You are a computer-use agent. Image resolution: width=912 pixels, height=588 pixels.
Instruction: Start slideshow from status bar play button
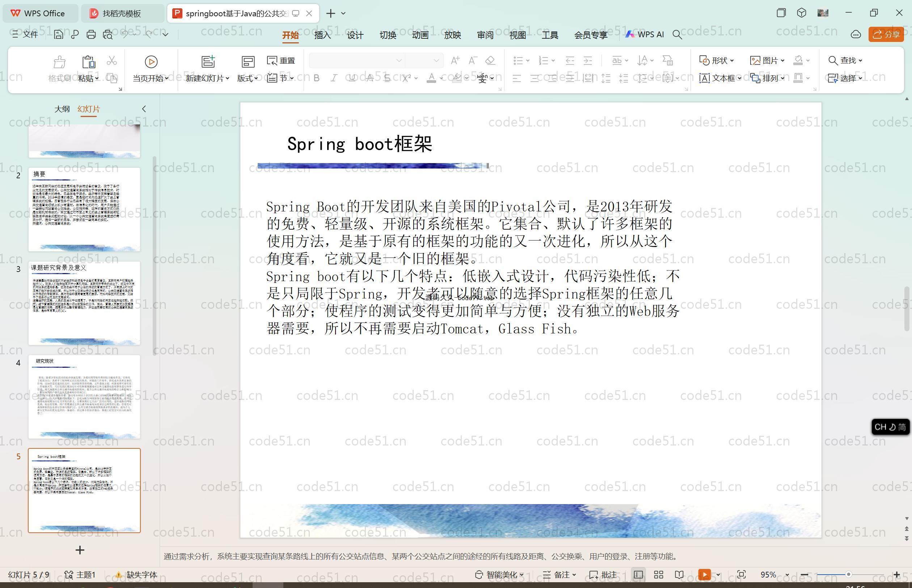tap(705, 575)
